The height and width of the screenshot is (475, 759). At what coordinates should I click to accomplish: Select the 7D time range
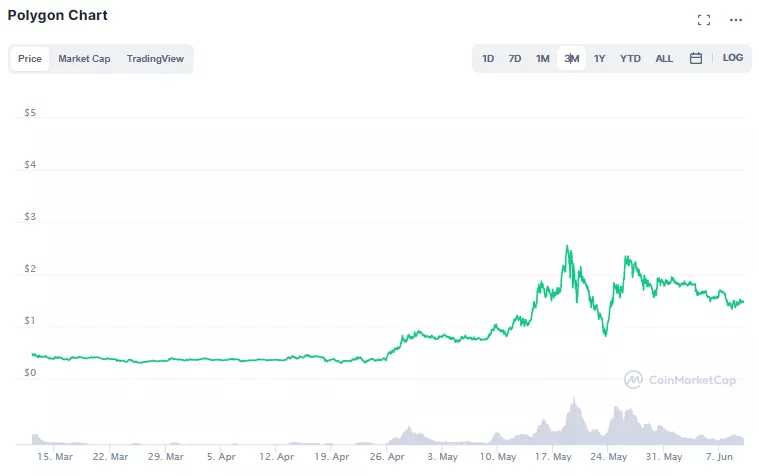[515, 58]
